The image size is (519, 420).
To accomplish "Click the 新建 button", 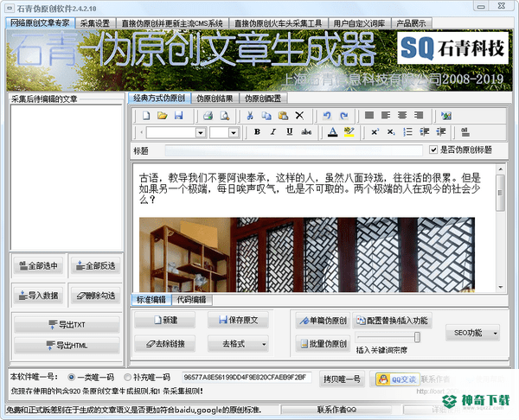I will (165, 320).
